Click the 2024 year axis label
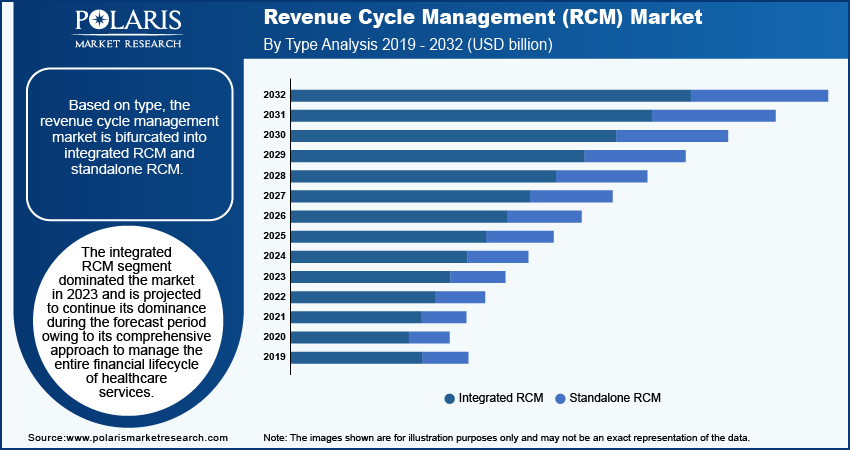This screenshot has width=850, height=450. click(274, 256)
